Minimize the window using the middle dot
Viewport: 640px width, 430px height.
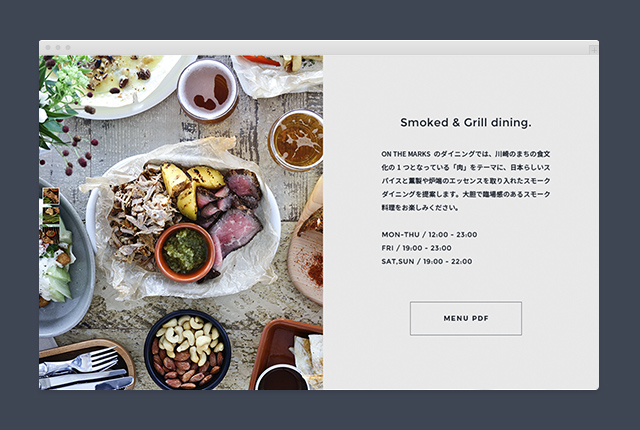[x=58, y=48]
